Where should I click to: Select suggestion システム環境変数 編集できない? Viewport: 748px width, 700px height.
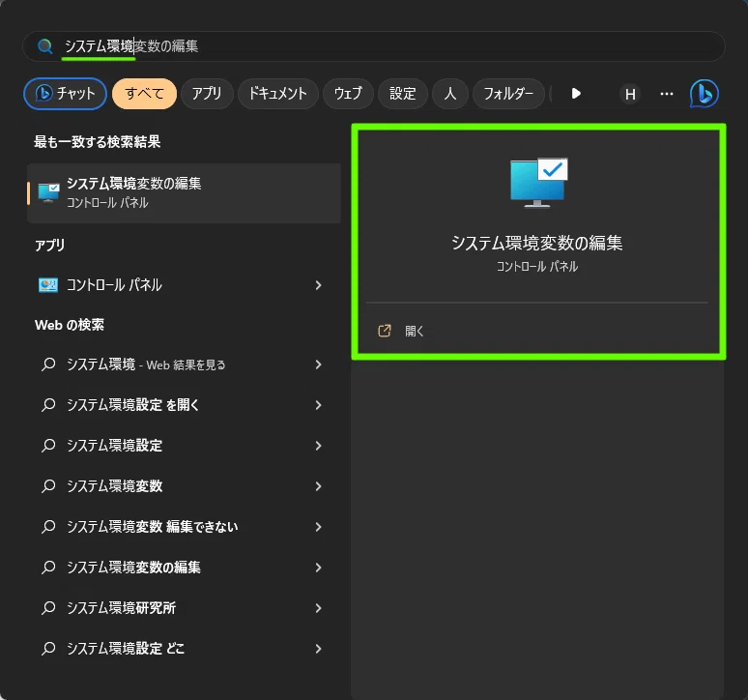click(x=184, y=527)
